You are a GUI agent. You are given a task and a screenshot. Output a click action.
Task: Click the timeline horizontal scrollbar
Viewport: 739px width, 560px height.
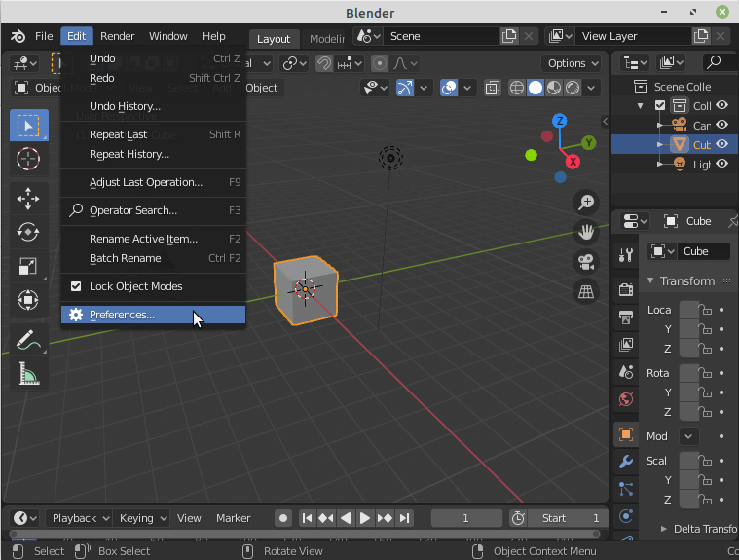coord(305,534)
